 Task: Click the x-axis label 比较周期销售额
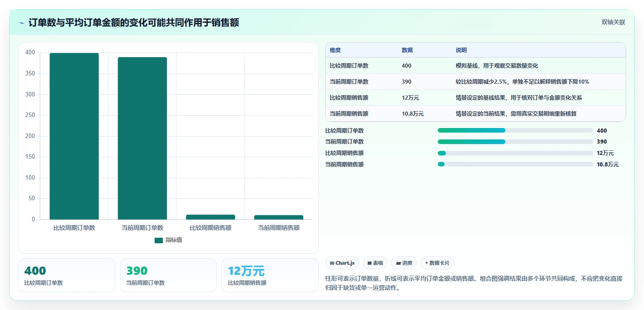[210, 228]
